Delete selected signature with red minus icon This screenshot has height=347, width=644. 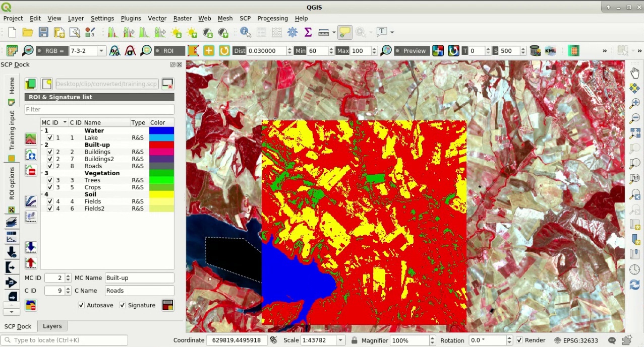tap(30, 171)
